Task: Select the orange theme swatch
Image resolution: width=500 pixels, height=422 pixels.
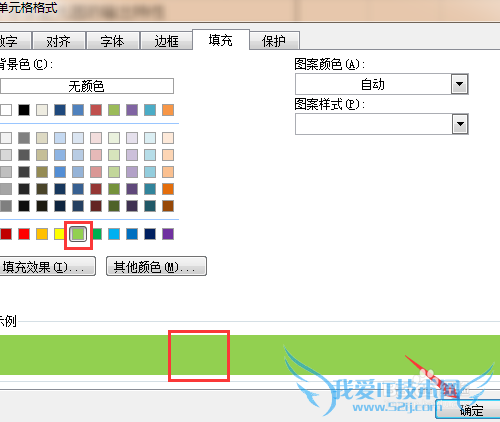Action: (x=168, y=110)
